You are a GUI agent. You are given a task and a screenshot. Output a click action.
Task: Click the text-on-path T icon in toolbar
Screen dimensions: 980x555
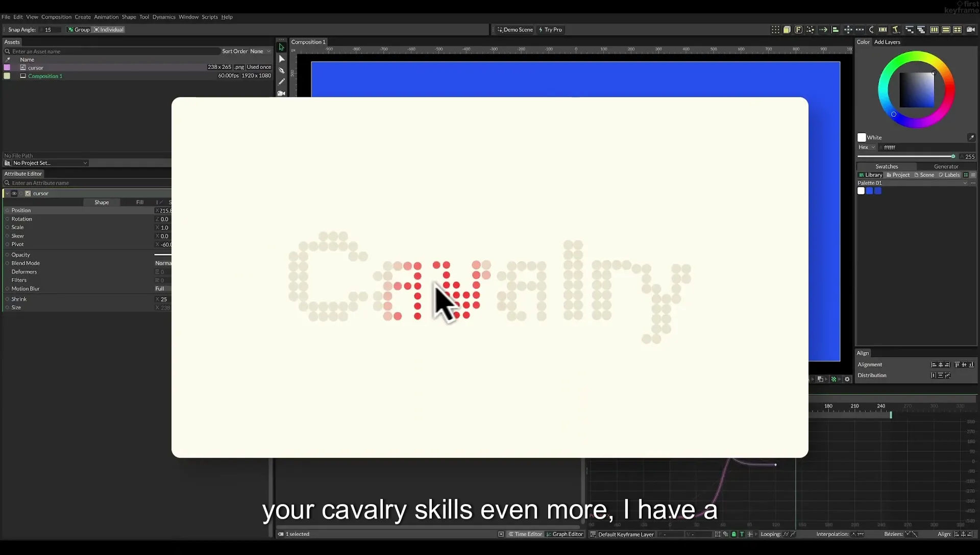click(896, 30)
